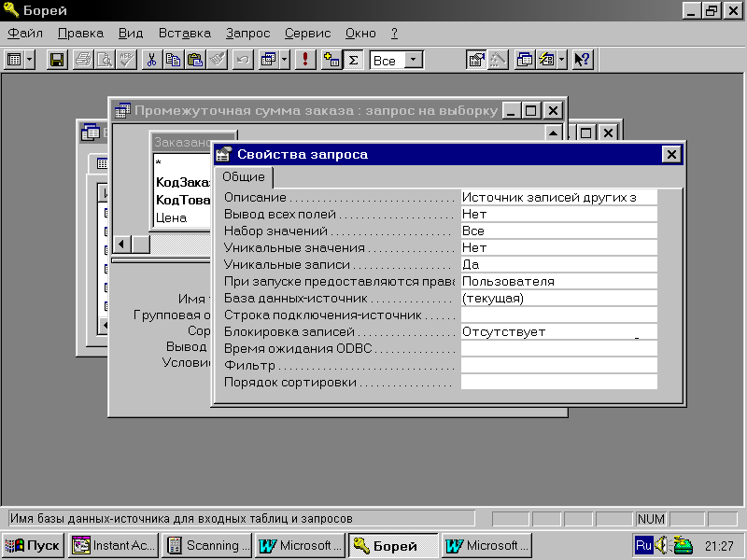This screenshot has width=747, height=560.
Task: Expand the New Object dropdown arrow
Action: pos(562,60)
